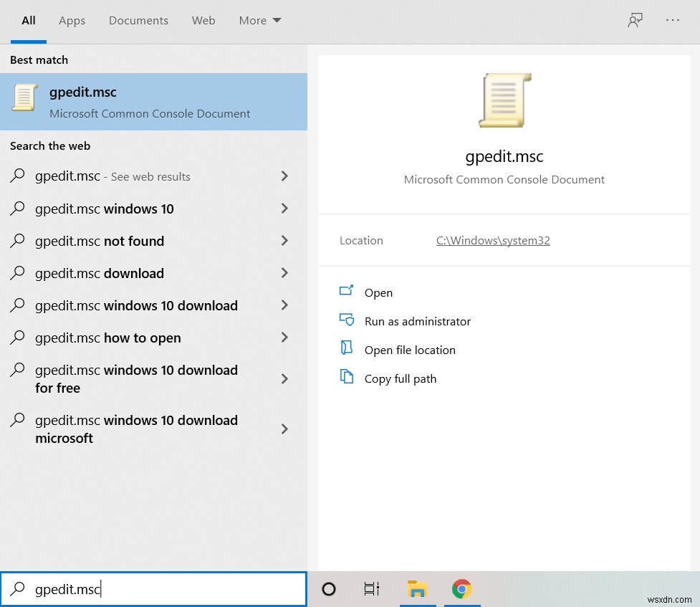Open the gpedit.msc preview document icon
Viewport: 700px width, 607px height.
[504, 100]
